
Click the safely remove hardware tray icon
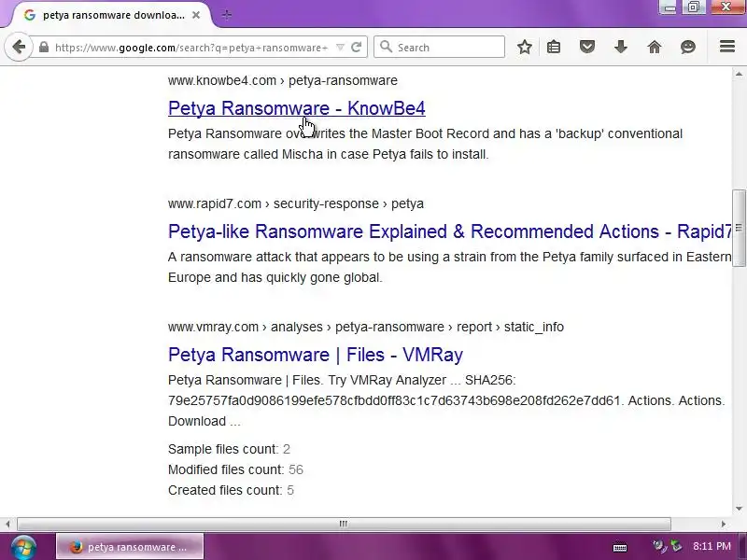pos(676,546)
